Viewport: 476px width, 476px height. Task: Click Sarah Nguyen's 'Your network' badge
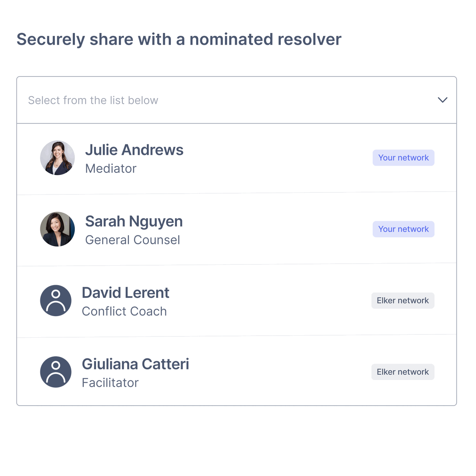(x=403, y=229)
